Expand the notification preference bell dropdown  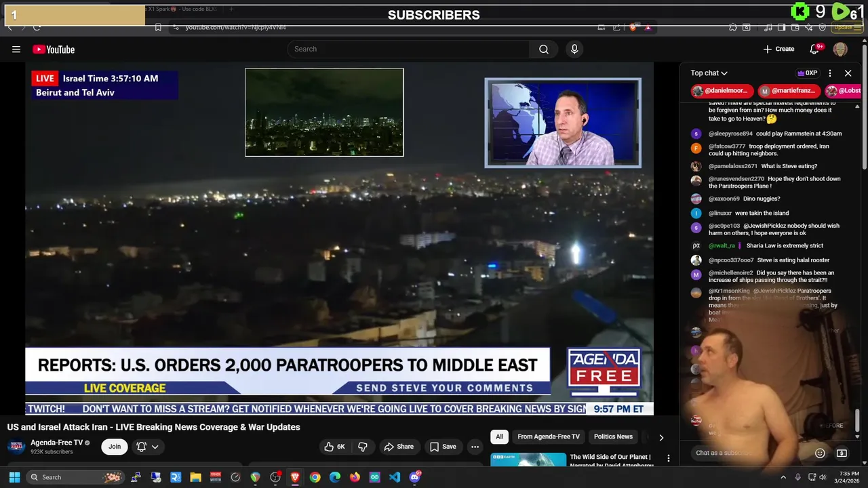click(148, 447)
